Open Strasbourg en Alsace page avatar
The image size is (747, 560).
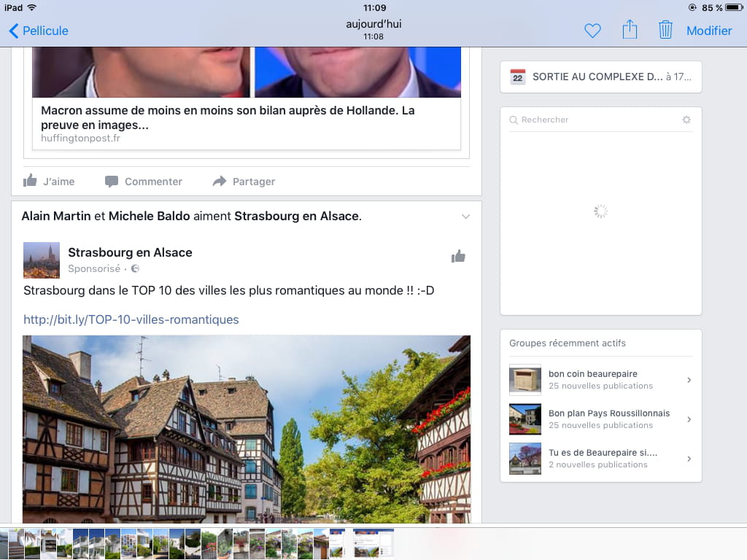pos(42,260)
